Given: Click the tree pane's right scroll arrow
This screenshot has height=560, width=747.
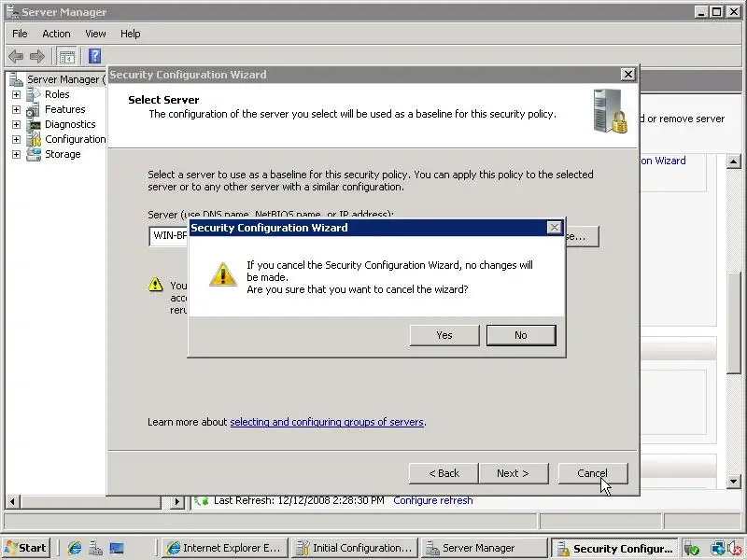Looking at the screenshot, I should [177, 501].
